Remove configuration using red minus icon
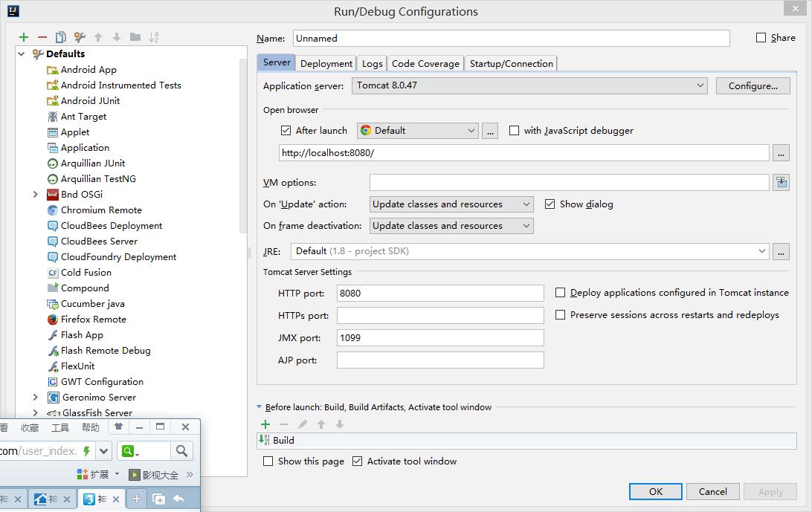 42,37
